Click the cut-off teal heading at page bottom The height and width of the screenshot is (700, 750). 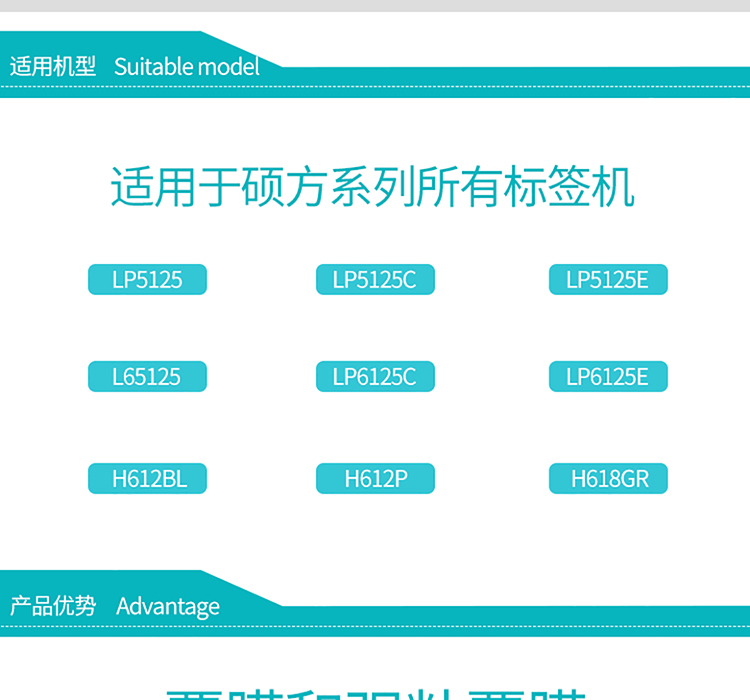tap(375, 690)
